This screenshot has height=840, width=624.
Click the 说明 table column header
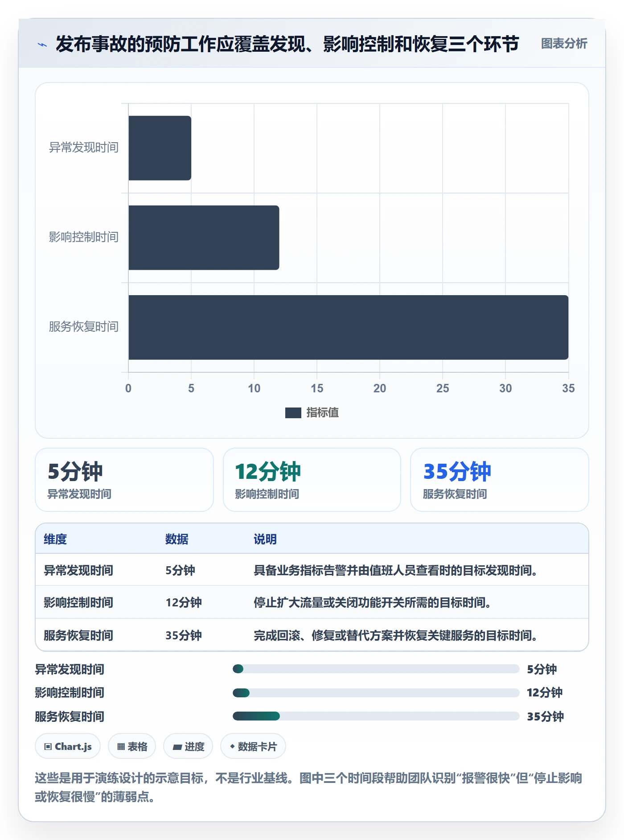pos(265,539)
